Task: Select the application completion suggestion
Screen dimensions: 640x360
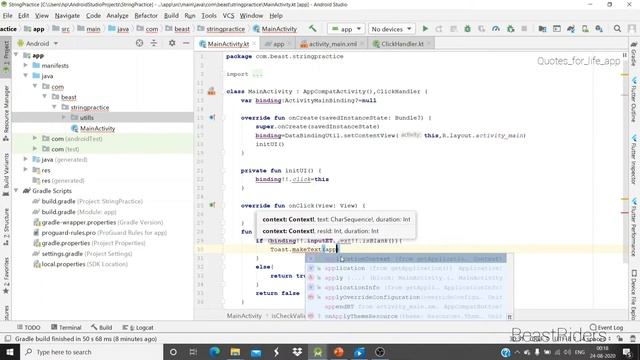Action: click(406, 268)
